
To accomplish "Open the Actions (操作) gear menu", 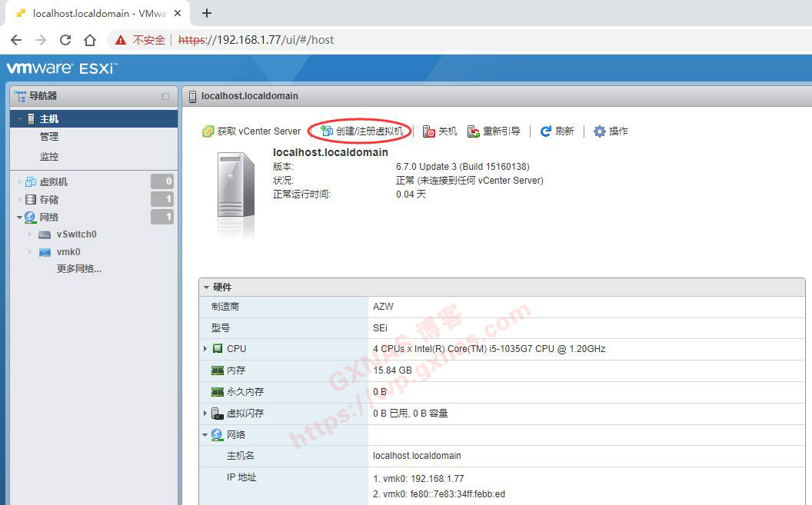I will (x=600, y=131).
